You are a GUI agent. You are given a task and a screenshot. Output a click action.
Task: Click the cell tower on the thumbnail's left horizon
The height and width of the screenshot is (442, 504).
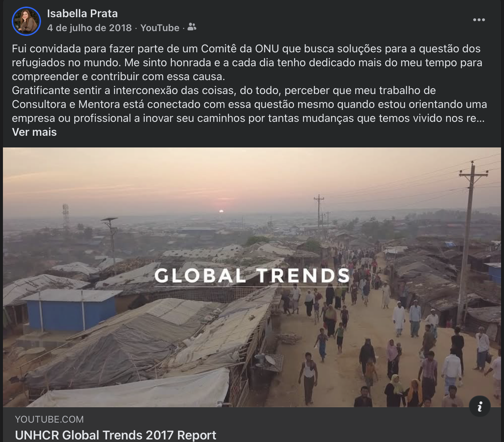click(66, 216)
